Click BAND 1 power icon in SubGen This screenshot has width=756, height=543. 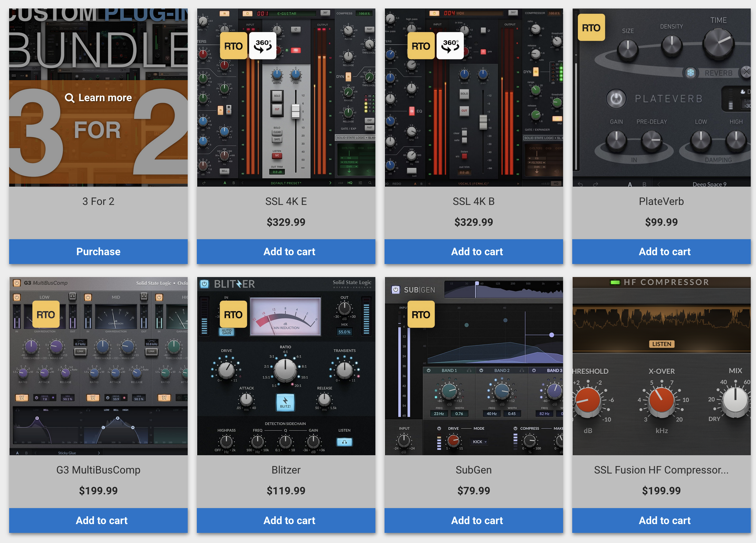pyautogui.click(x=429, y=370)
